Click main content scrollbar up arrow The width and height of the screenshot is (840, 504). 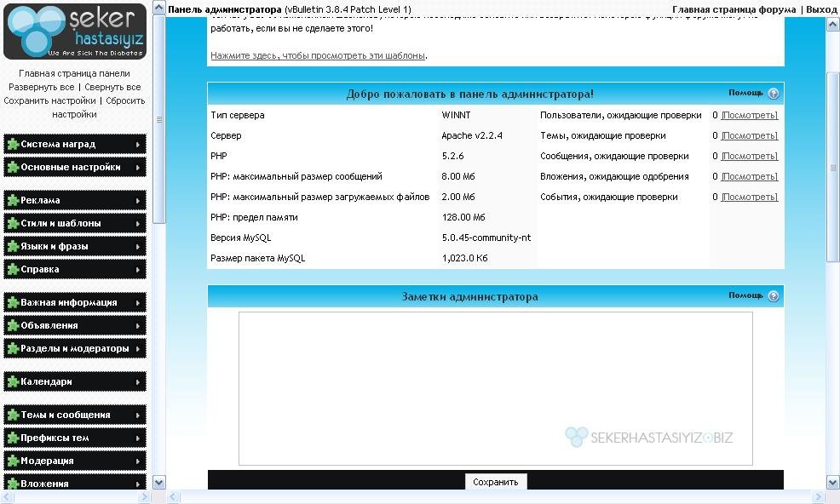click(833, 25)
